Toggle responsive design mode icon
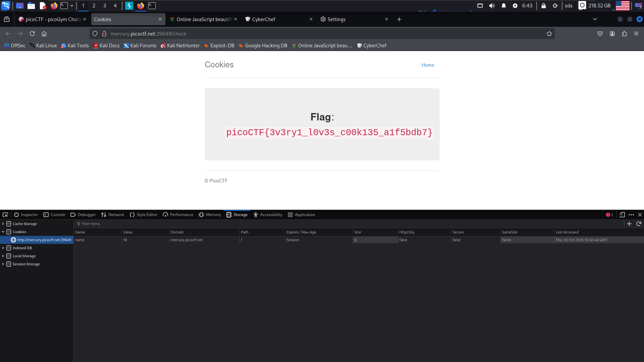 [622, 215]
